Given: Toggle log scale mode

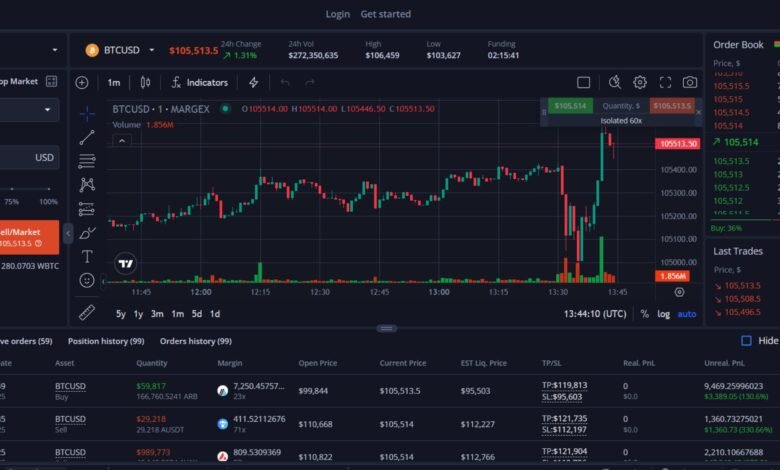Looking at the screenshot, I should (x=664, y=314).
